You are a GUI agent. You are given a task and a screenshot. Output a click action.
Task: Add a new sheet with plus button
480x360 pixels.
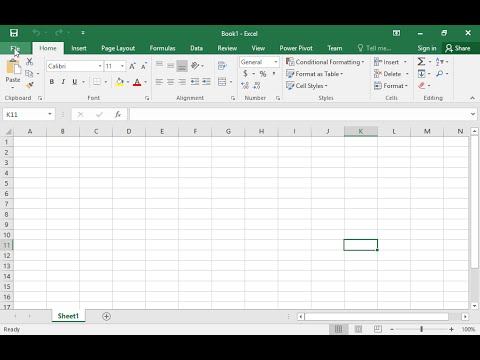[x=106, y=316]
